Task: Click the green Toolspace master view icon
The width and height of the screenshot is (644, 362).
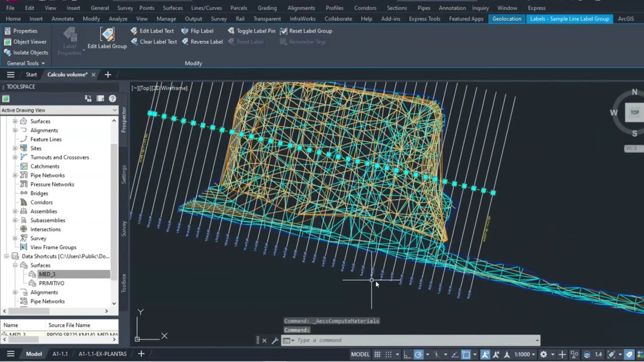Action: [x=6, y=99]
